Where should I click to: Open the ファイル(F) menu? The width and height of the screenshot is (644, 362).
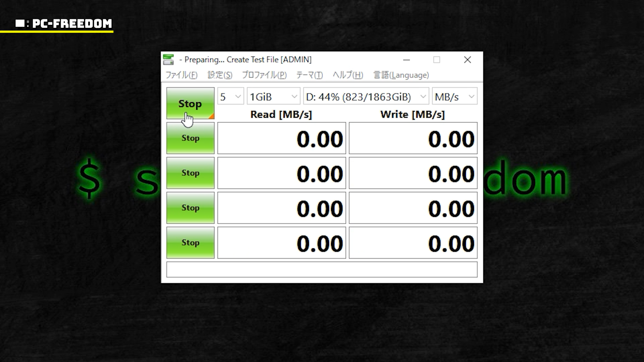(x=181, y=75)
